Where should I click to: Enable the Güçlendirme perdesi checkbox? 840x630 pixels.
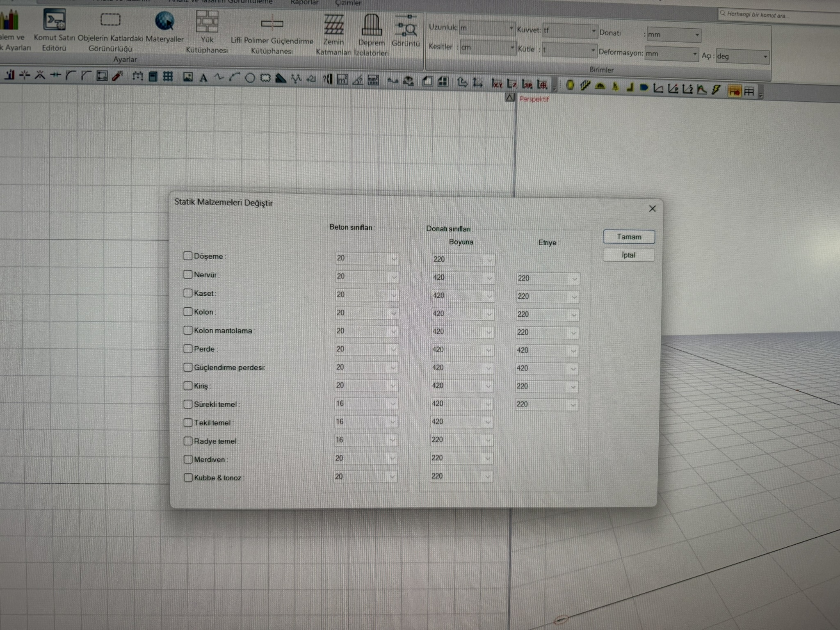188,367
